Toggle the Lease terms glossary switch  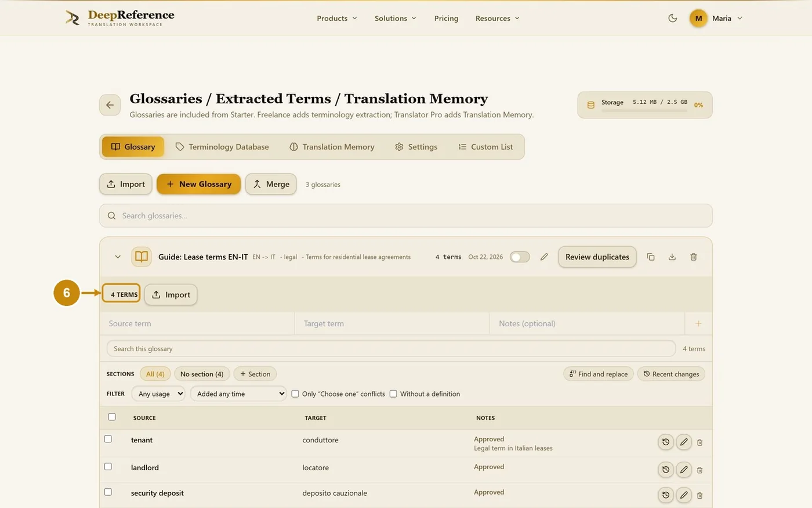520,257
